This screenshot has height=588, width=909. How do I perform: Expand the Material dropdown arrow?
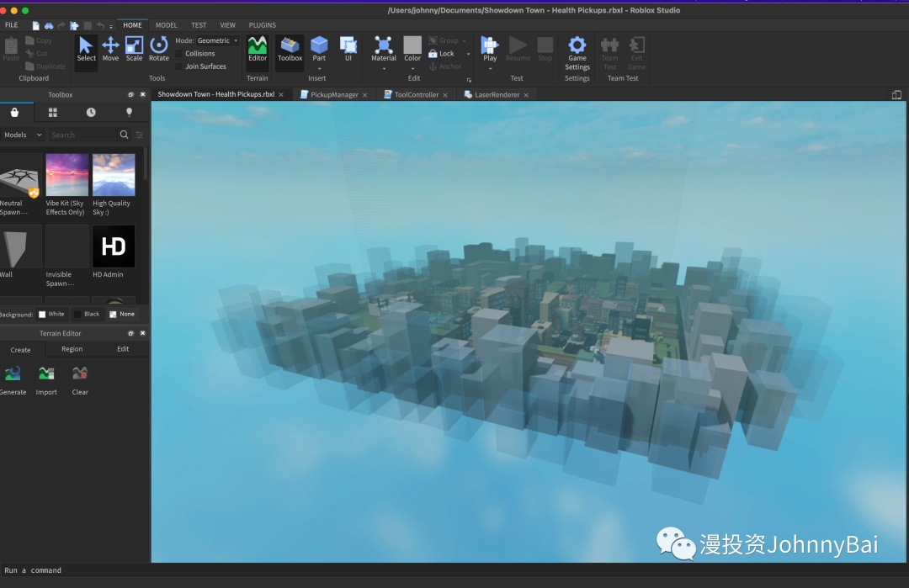[x=384, y=69]
